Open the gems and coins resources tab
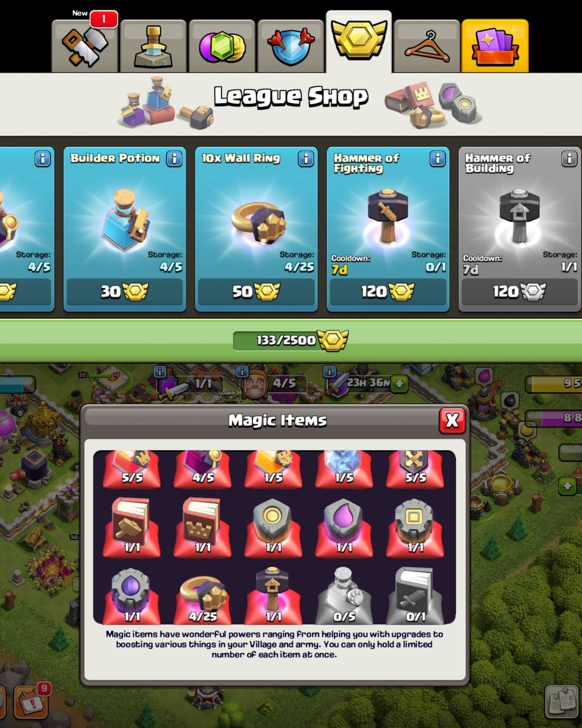This screenshot has height=728, width=582. click(222, 46)
